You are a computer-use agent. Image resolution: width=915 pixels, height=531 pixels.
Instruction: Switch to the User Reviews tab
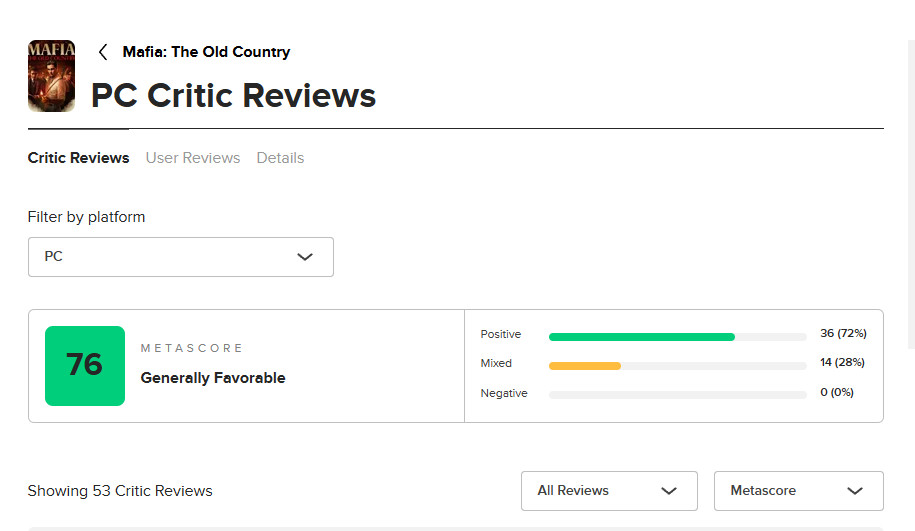[x=193, y=158]
